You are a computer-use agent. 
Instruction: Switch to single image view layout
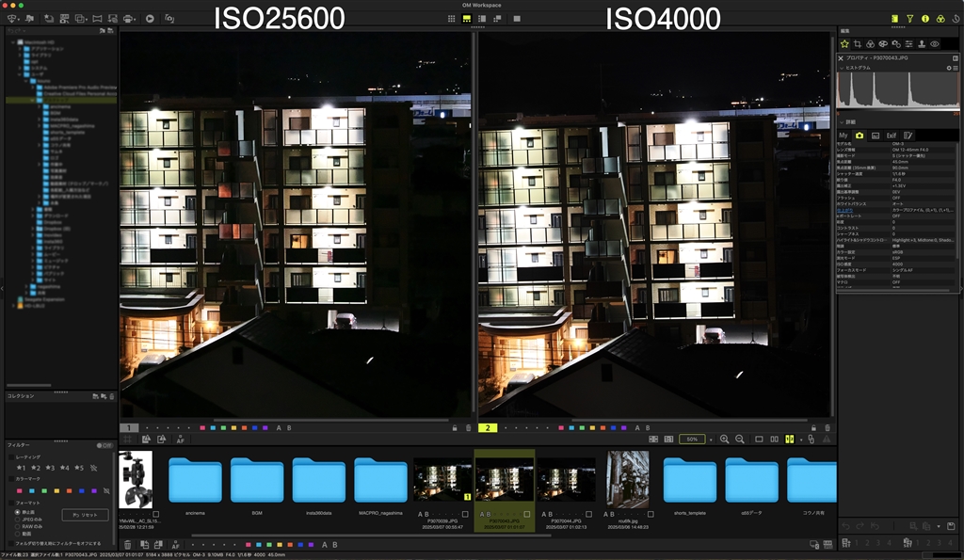point(759,440)
